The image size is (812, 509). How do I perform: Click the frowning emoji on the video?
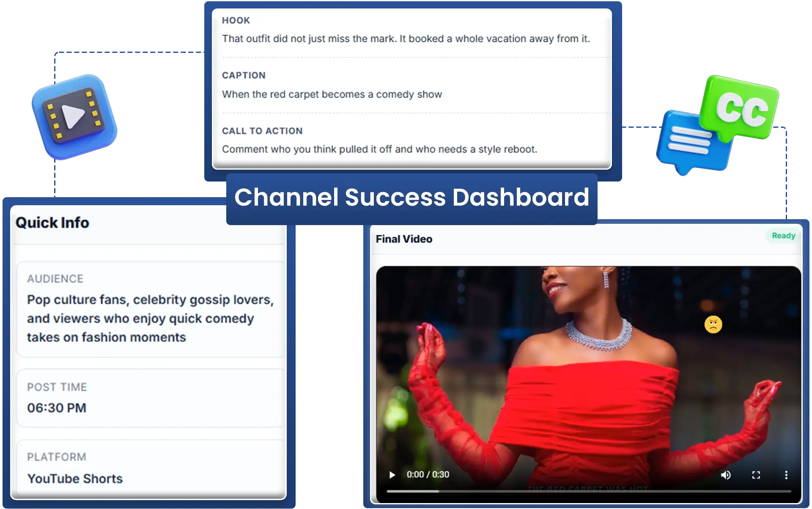pyautogui.click(x=713, y=325)
